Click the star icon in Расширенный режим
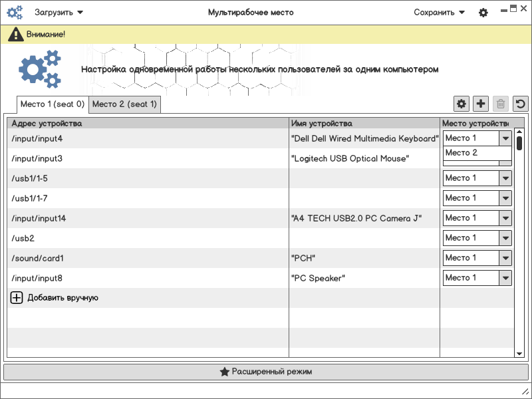This screenshot has width=532, height=399. click(224, 372)
